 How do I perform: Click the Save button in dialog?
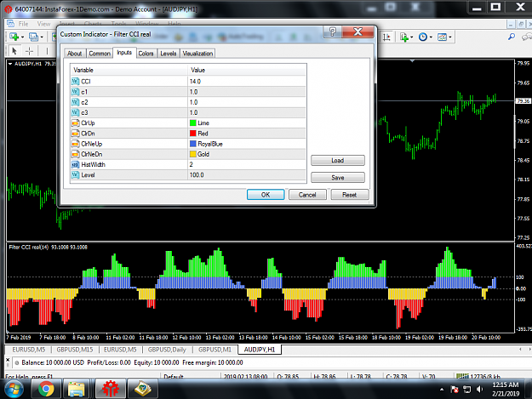click(x=338, y=177)
